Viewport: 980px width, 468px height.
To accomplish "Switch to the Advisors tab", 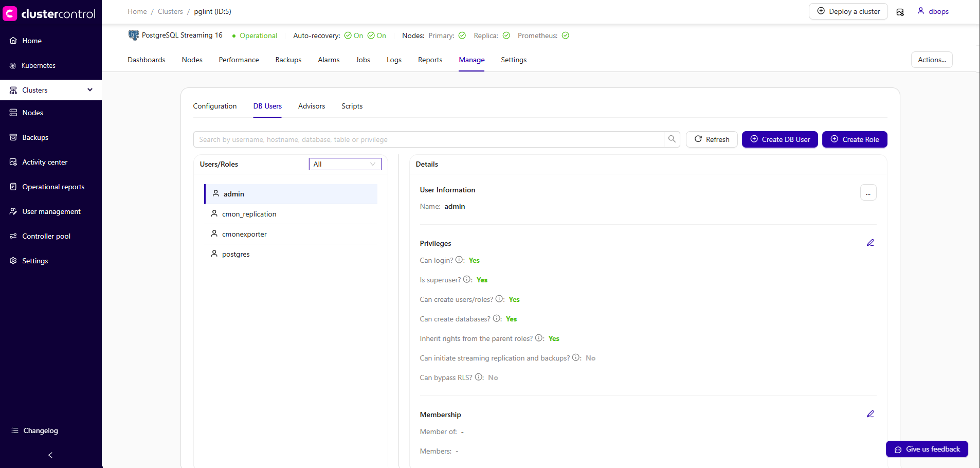I will [x=311, y=106].
